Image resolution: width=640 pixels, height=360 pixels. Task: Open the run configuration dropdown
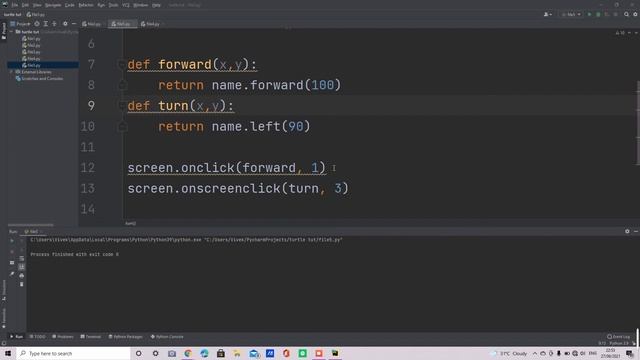pyautogui.click(x=571, y=14)
